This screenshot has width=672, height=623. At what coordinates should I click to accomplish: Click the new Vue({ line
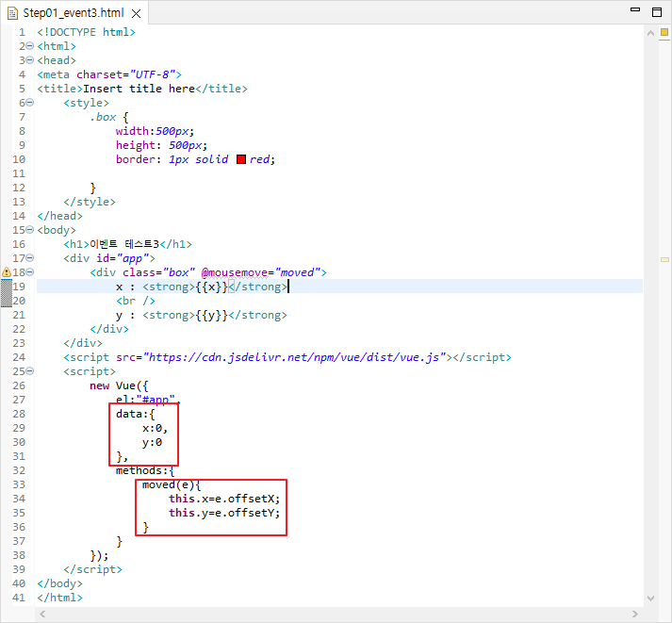pyautogui.click(x=119, y=385)
